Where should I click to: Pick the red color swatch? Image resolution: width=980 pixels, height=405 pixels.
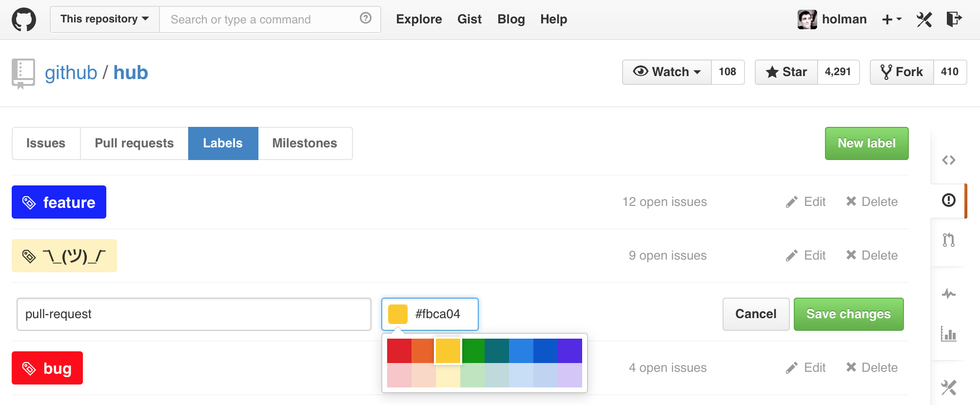point(399,351)
